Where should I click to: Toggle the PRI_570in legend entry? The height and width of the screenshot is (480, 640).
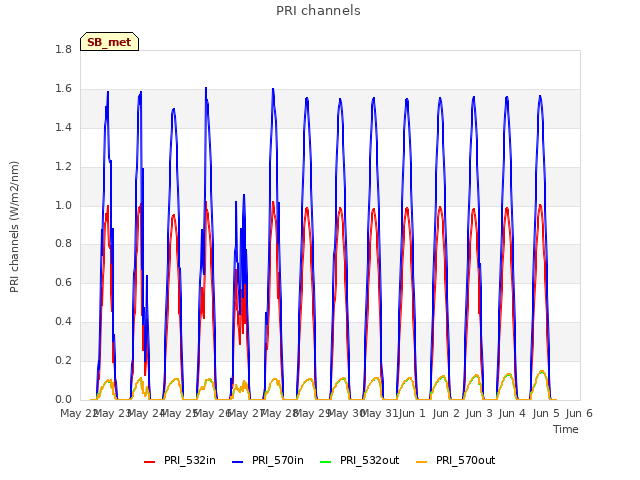(268, 460)
